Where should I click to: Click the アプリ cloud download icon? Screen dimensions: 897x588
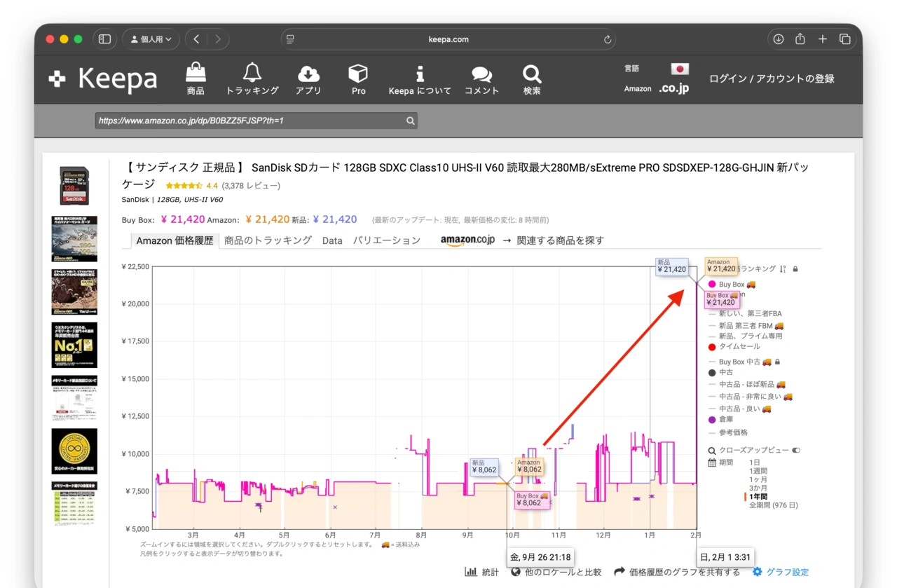308,73
